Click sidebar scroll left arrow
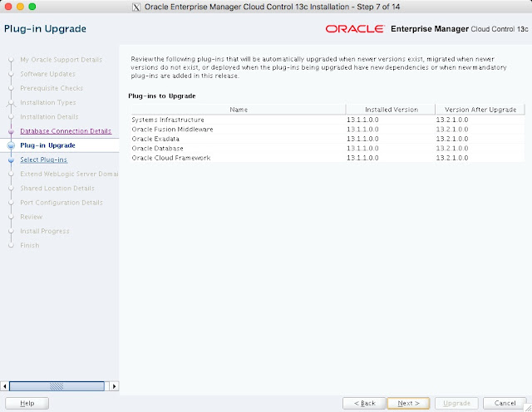 point(4,386)
